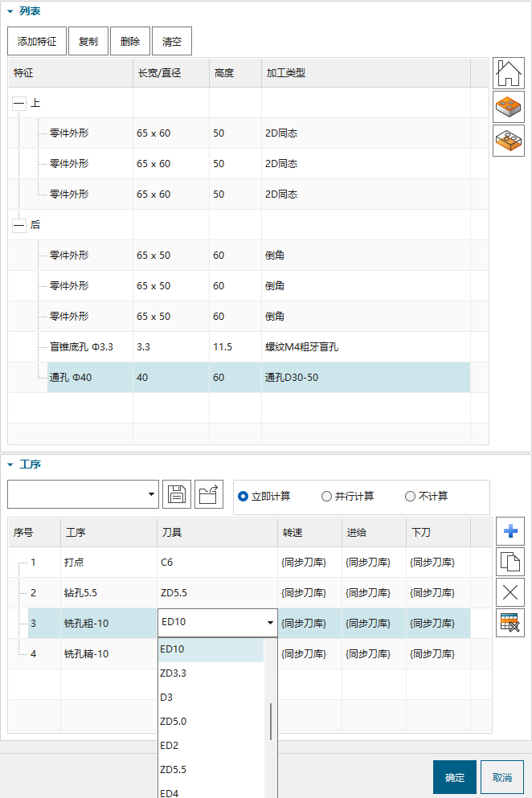Click tool cell ZD5.5 in row 2
Image resolution: width=532 pixels, height=798 pixels.
pyautogui.click(x=218, y=593)
